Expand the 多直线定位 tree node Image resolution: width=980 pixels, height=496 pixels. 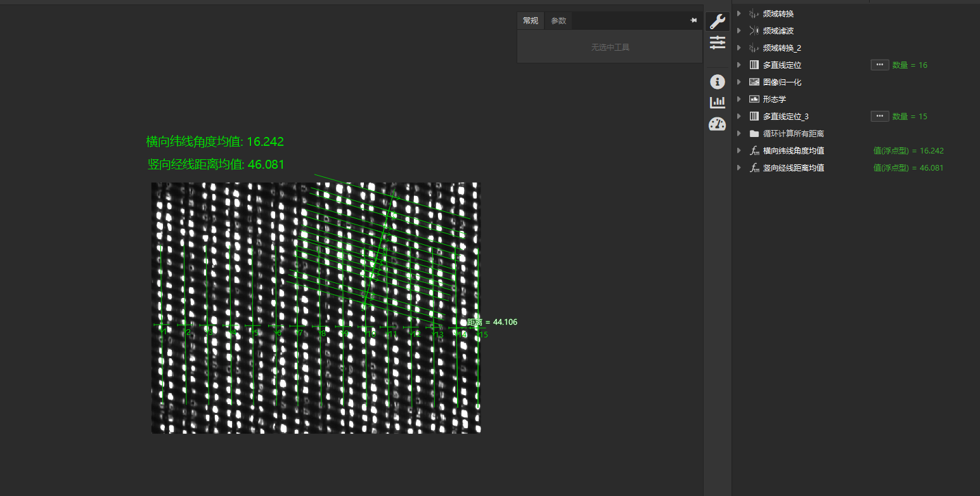738,65
